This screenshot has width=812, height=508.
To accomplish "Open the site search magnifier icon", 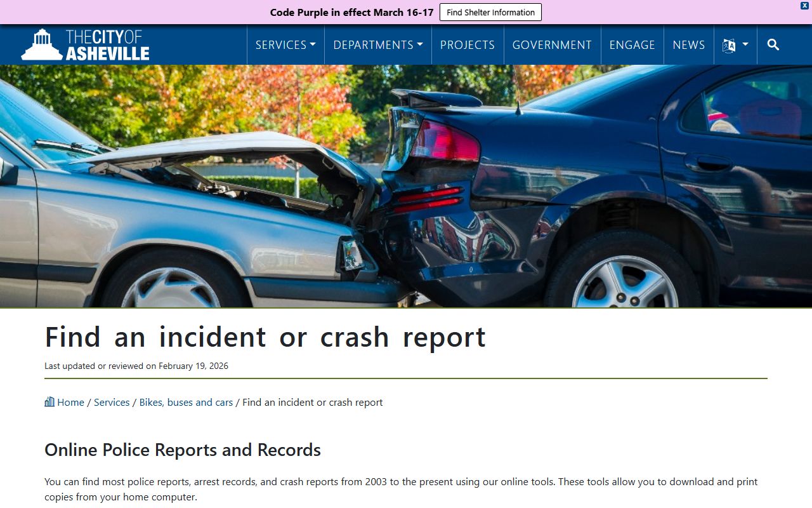I will coord(773,44).
